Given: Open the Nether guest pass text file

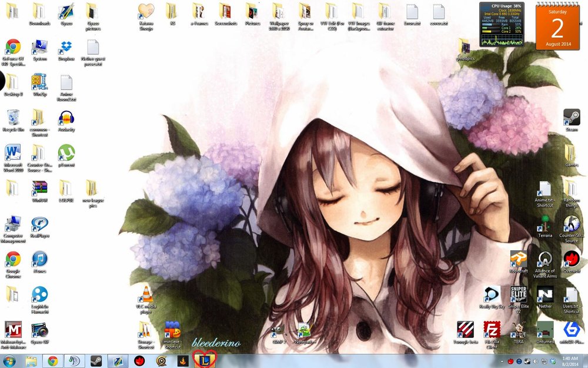Looking at the screenshot, I should (x=93, y=52).
